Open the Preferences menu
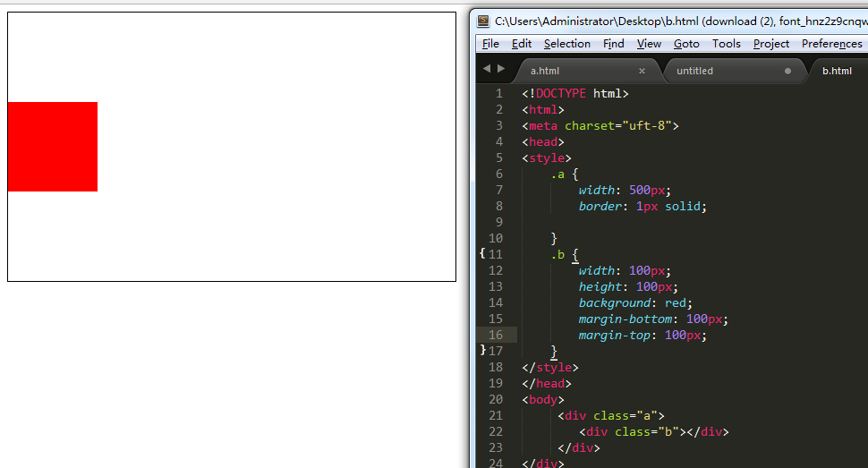 tap(832, 44)
